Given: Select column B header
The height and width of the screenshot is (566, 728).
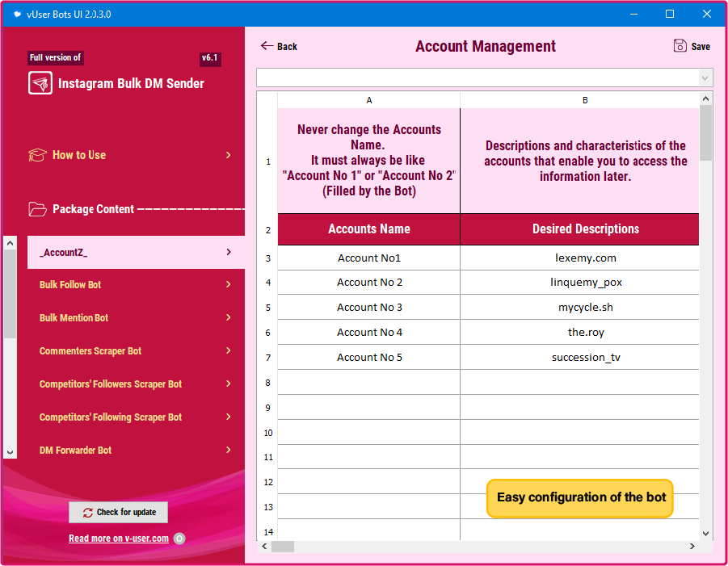Looking at the screenshot, I should [x=580, y=100].
